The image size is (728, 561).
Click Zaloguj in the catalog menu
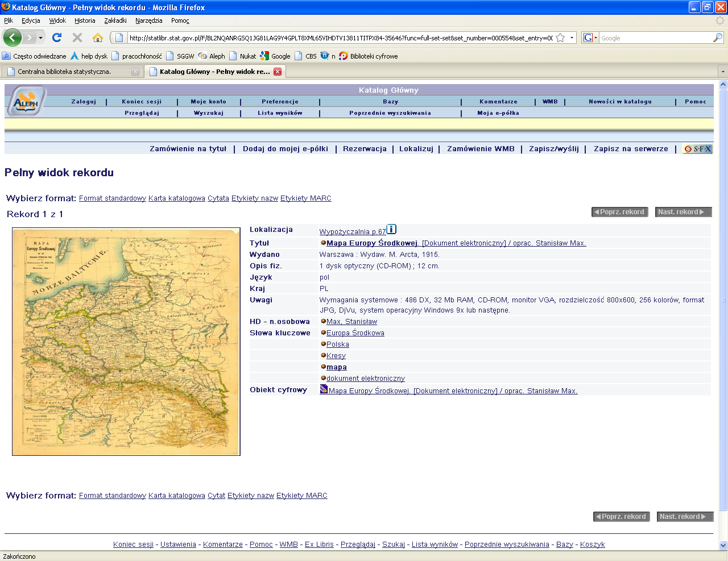[x=84, y=102]
